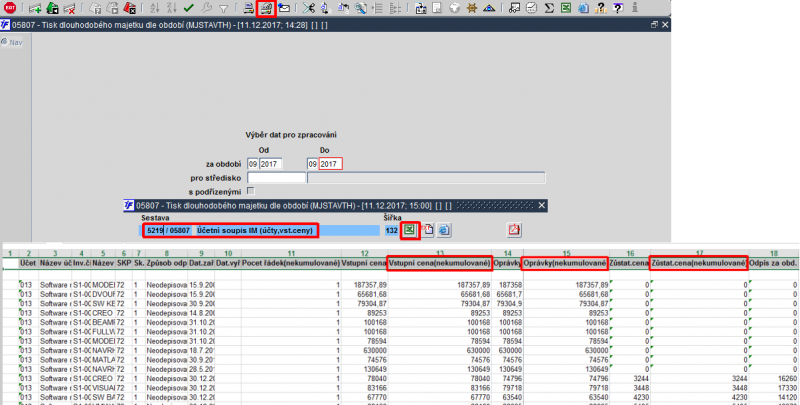Click the green checkmark confirm icon
This screenshot has height=405, width=800.
point(189,8)
